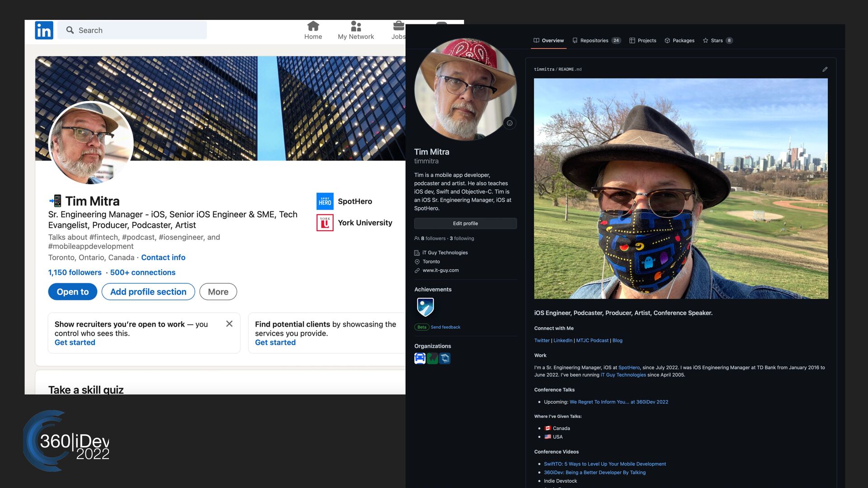The width and height of the screenshot is (868, 488).
Task: Click the set status smiley icon
Action: click(x=509, y=123)
